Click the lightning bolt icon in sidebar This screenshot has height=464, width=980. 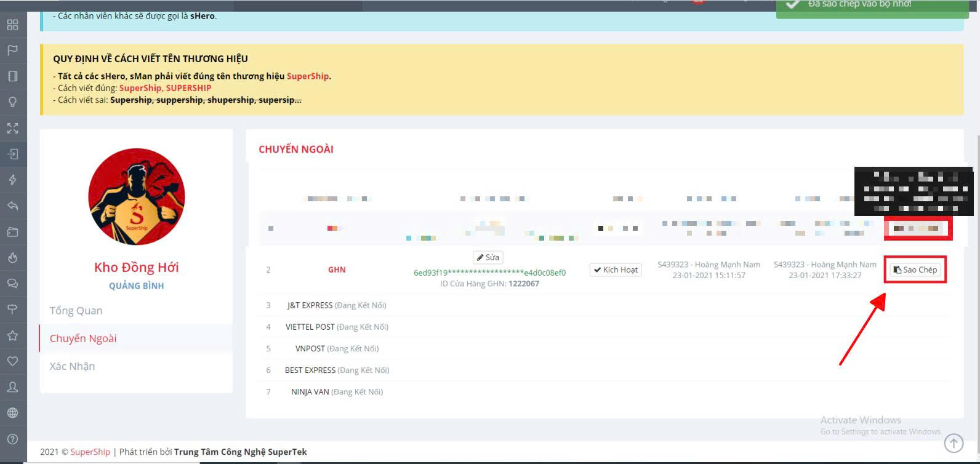pyautogui.click(x=12, y=180)
